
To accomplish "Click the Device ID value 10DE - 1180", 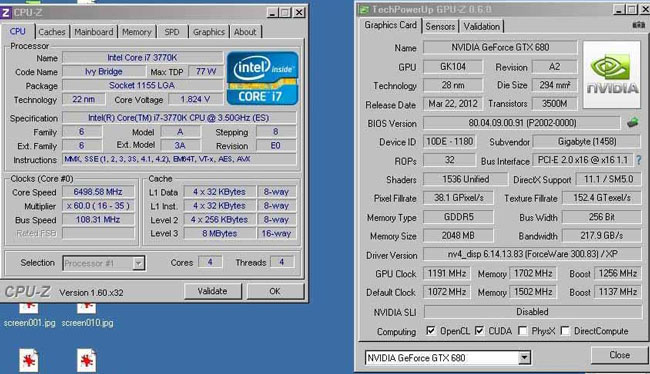I will click(x=449, y=142).
